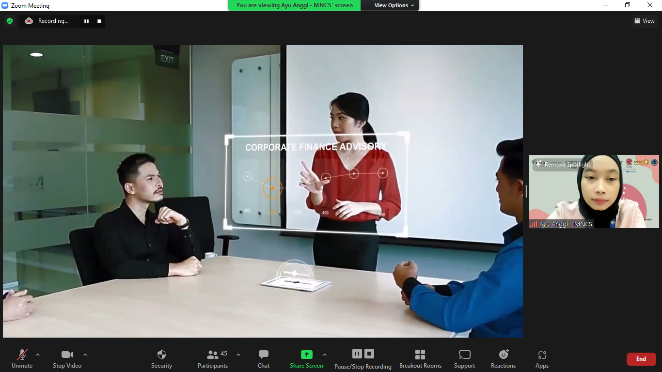Click the green encryption shield icon
662x372 pixels.
click(x=10, y=21)
